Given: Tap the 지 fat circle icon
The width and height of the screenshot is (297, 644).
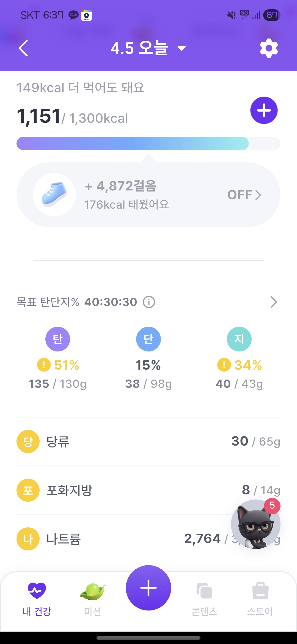Looking at the screenshot, I should tap(239, 339).
